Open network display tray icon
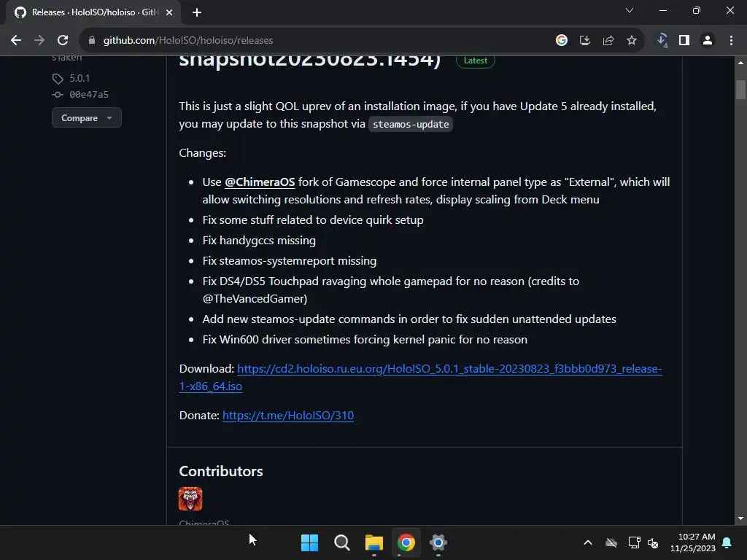The width and height of the screenshot is (747, 560). point(634,542)
